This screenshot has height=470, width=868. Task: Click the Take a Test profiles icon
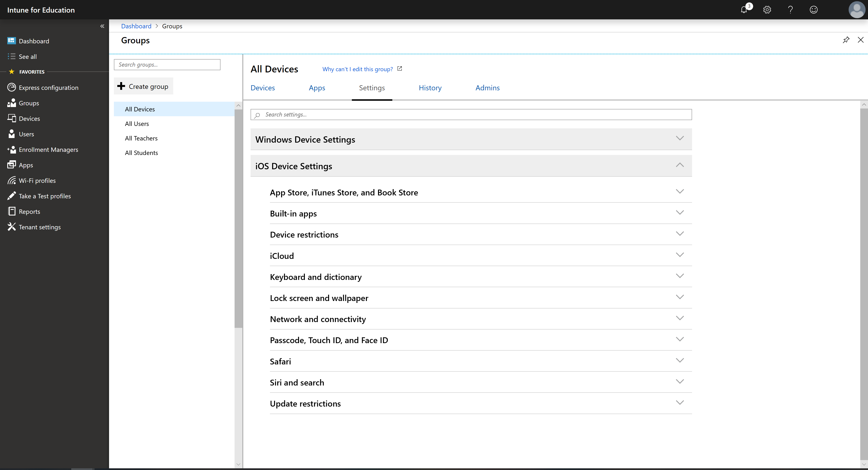tap(12, 196)
